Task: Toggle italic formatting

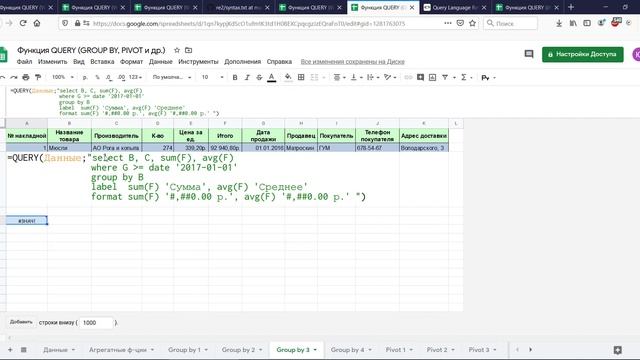Action: [x=247, y=77]
